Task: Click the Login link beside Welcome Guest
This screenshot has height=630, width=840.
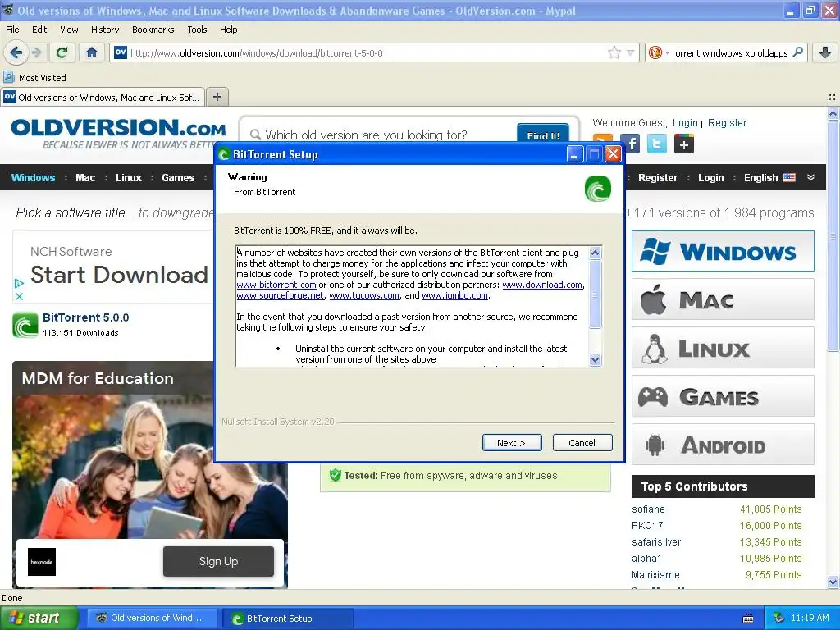Action: coord(685,123)
